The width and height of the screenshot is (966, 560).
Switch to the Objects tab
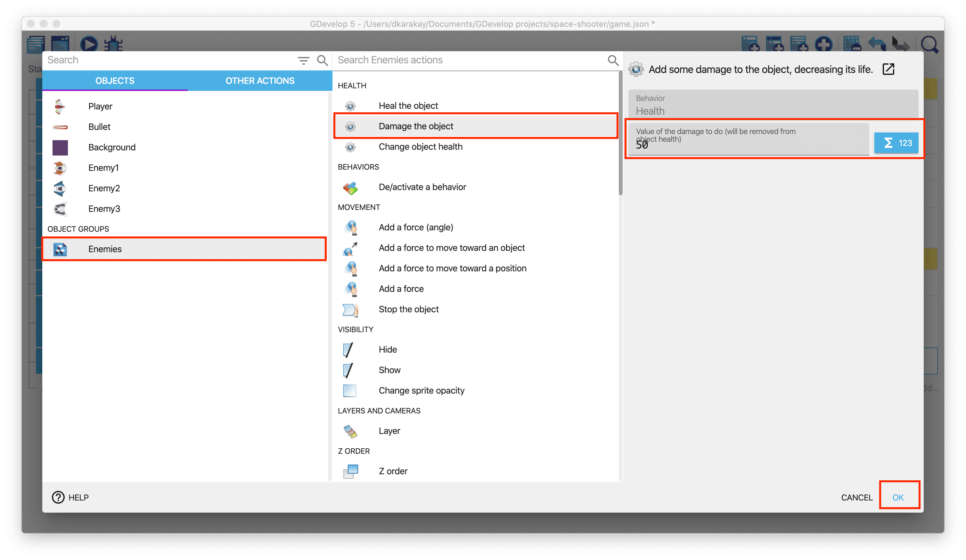115,81
